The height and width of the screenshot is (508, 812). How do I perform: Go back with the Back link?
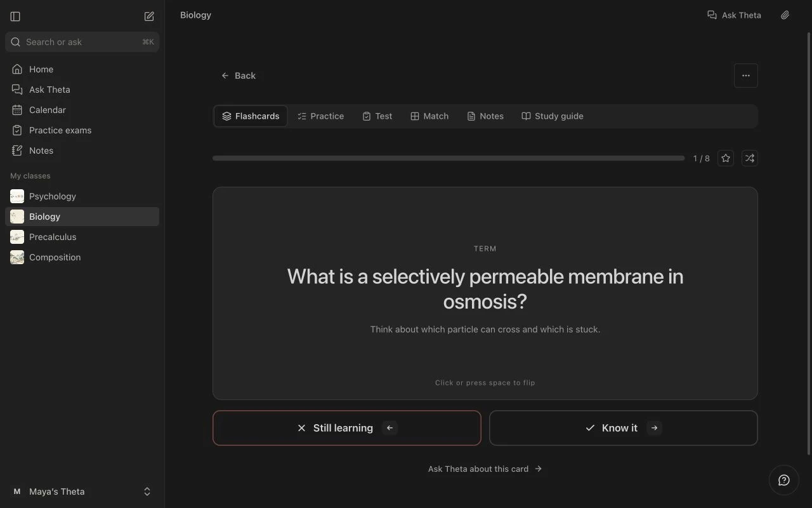(x=239, y=76)
